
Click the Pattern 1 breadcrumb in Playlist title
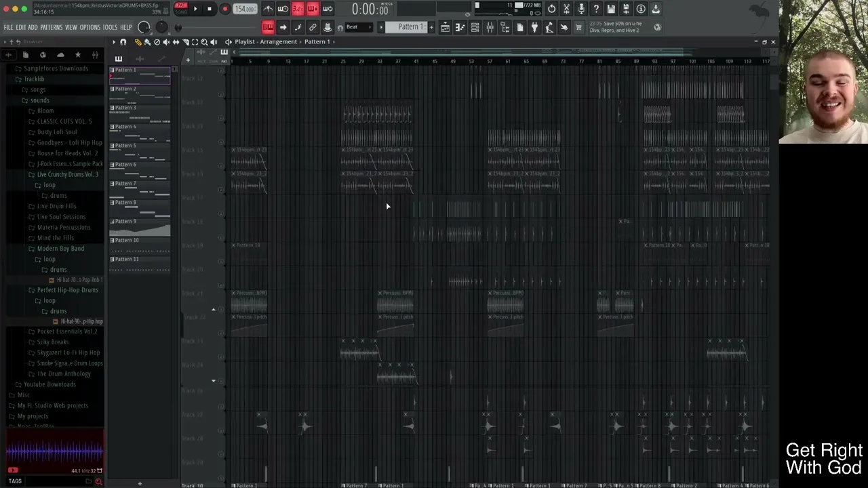[317, 42]
